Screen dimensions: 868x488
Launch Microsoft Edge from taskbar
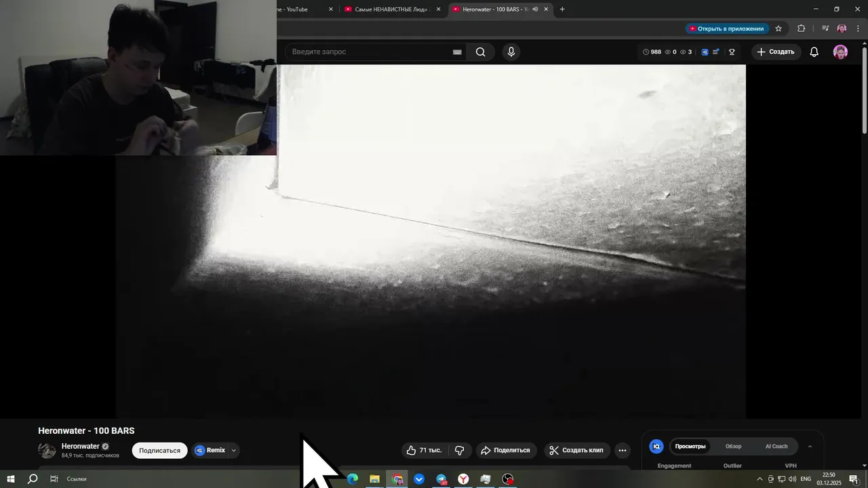tap(353, 479)
